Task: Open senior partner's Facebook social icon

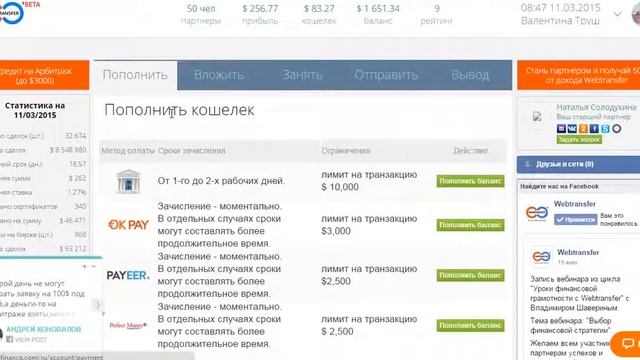Action: (594, 129)
